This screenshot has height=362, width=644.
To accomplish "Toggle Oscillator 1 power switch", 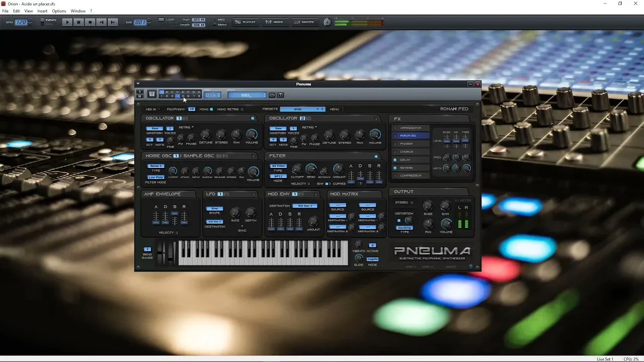I will [x=253, y=119].
